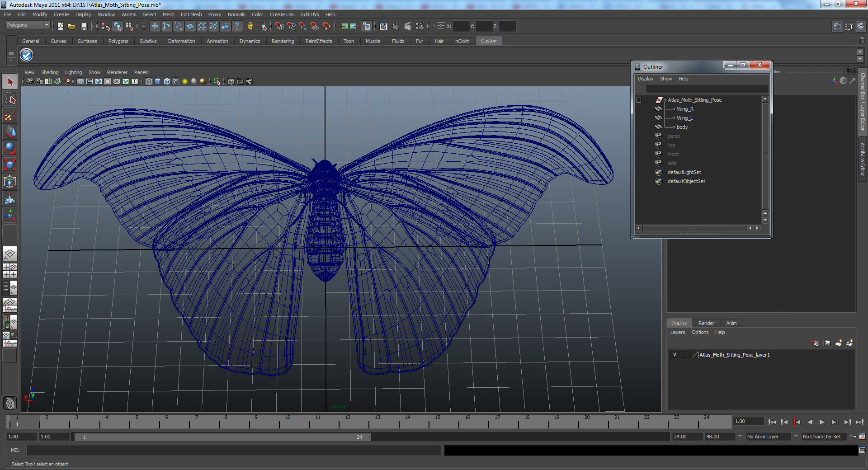Switch to four view layout
This screenshot has height=470, width=868.
(10, 270)
